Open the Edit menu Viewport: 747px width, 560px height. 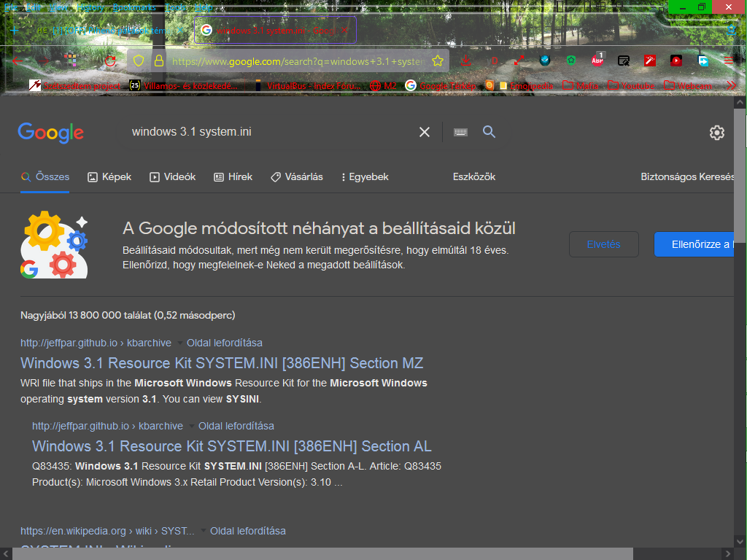(x=34, y=7)
